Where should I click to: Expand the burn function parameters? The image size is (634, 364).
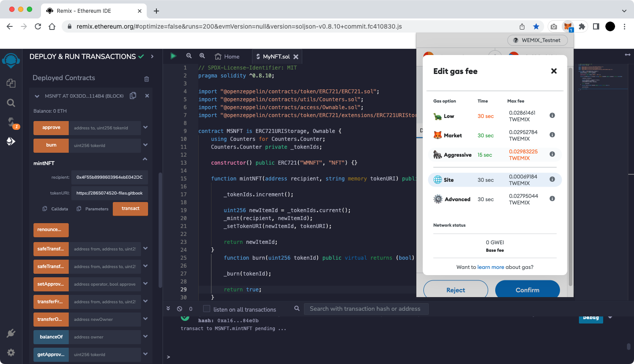(145, 145)
